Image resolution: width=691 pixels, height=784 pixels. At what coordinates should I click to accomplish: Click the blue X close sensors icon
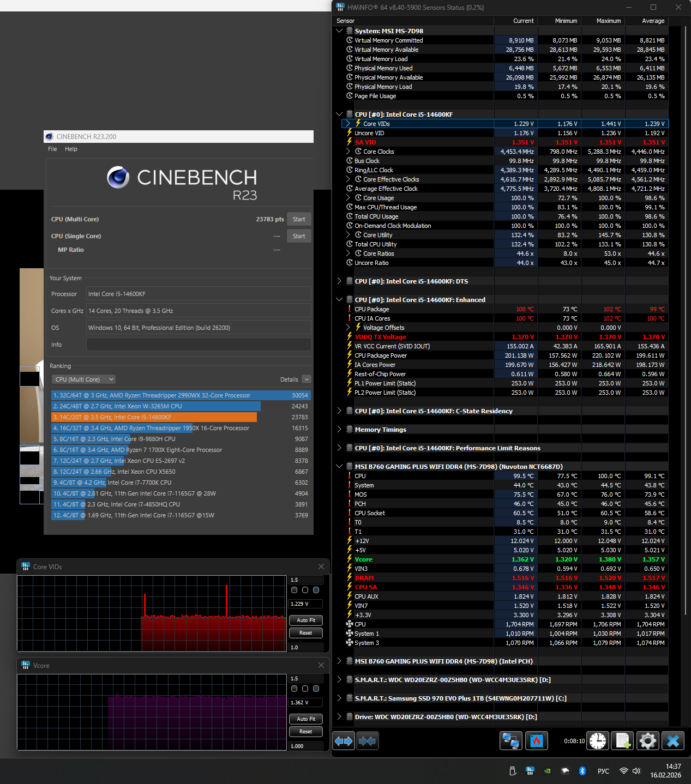point(673,741)
